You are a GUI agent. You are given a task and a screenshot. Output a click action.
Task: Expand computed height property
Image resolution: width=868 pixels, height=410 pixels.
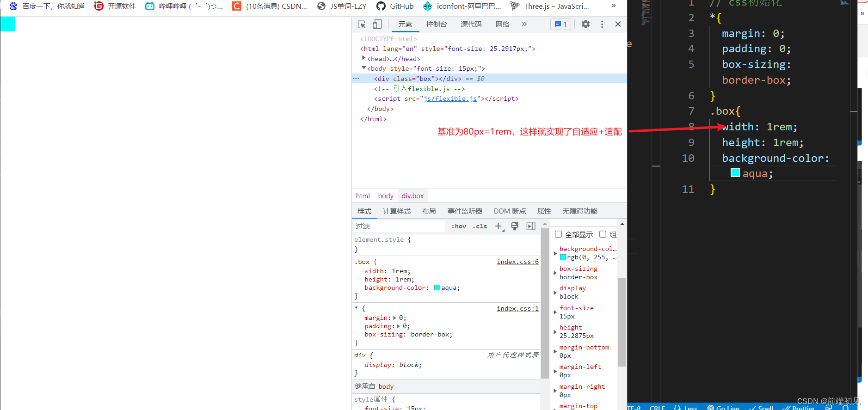pyautogui.click(x=555, y=331)
